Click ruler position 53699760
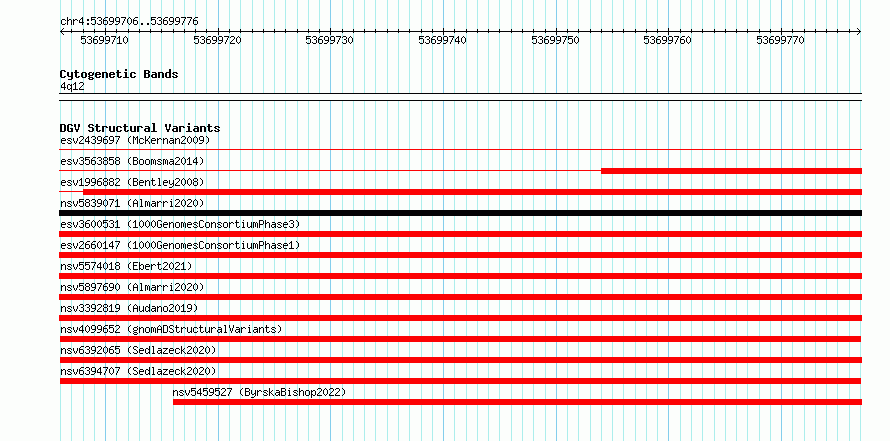Image resolution: width=890 pixels, height=441 pixels. pyautogui.click(x=668, y=41)
